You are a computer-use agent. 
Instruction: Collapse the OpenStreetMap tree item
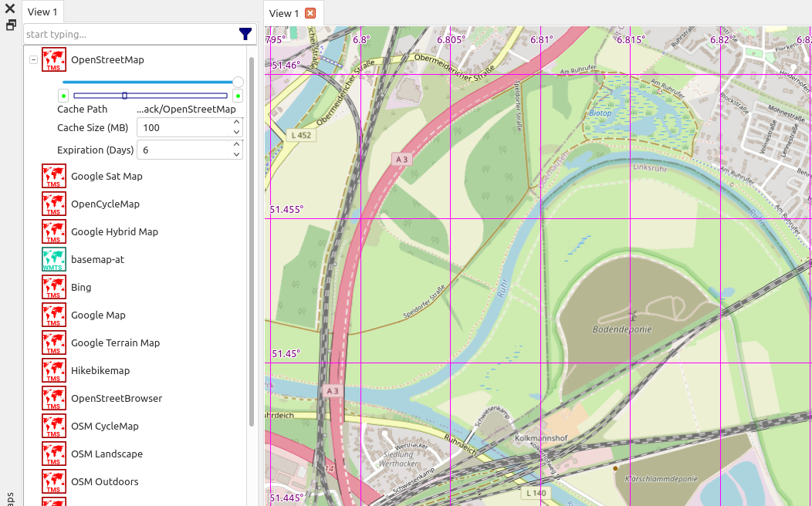pyautogui.click(x=33, y=60)
